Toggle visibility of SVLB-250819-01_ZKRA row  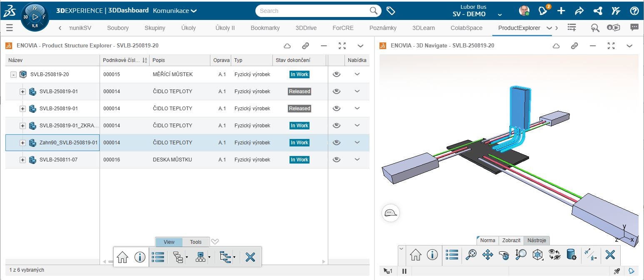[x=337, y=126]
